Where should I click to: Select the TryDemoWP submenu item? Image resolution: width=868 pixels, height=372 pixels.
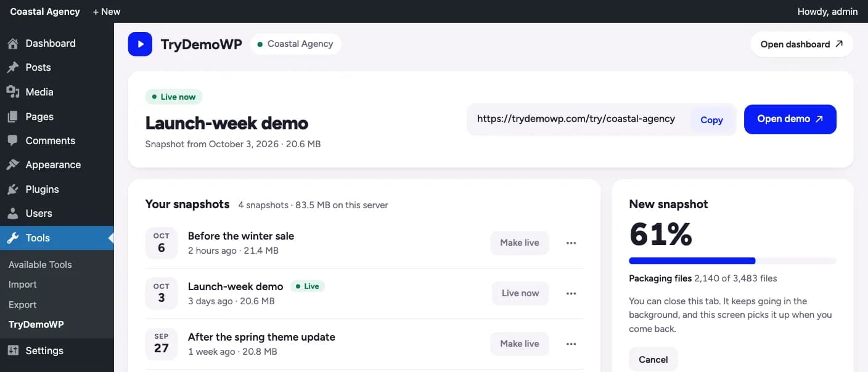(36, 325)
